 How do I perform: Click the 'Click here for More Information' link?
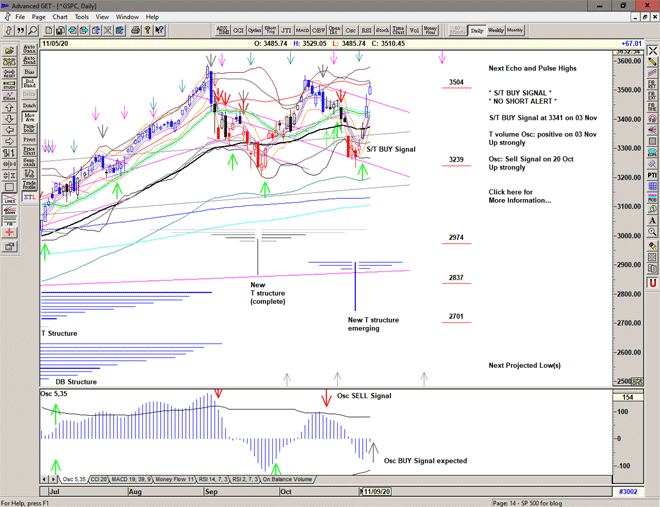519,196
